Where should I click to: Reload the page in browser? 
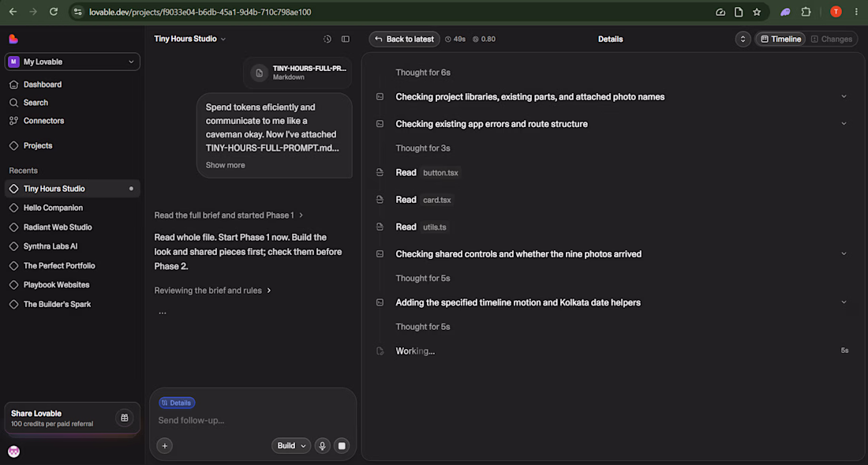(x=54, y=12)
